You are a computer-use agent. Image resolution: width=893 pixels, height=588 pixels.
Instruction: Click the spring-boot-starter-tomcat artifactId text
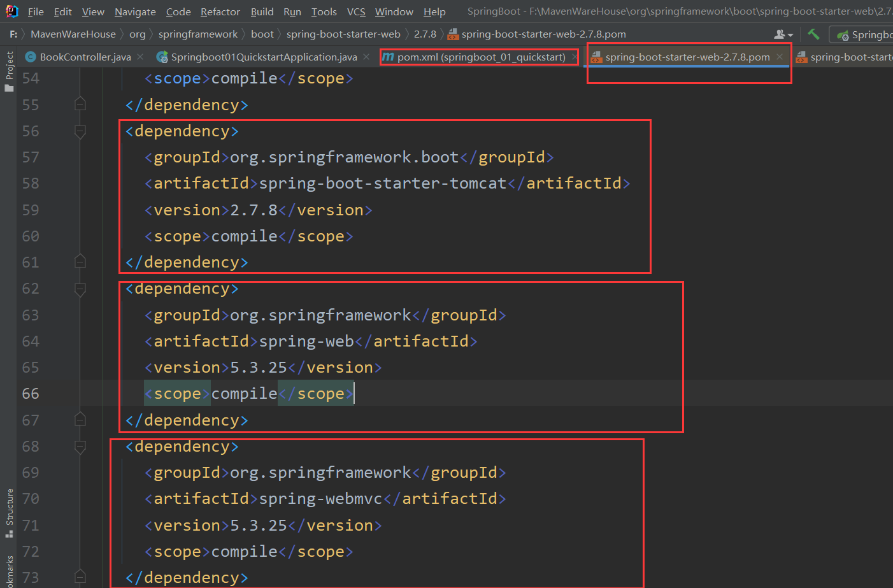(382, 183)
